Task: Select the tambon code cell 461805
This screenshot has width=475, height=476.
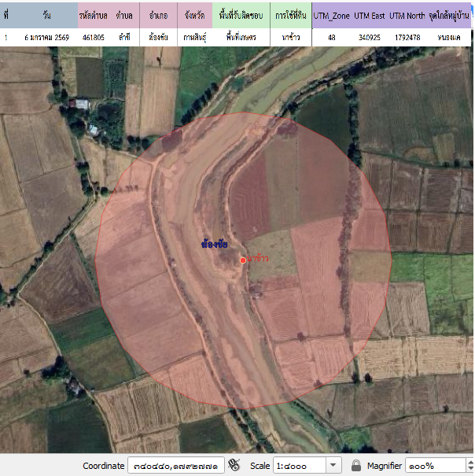Action: click(94, 37)
